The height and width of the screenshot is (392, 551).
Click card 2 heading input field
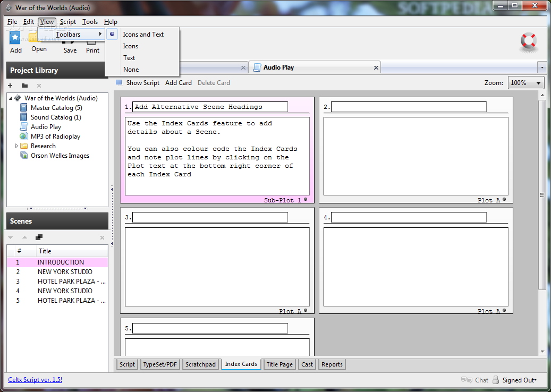click(409, 107)
